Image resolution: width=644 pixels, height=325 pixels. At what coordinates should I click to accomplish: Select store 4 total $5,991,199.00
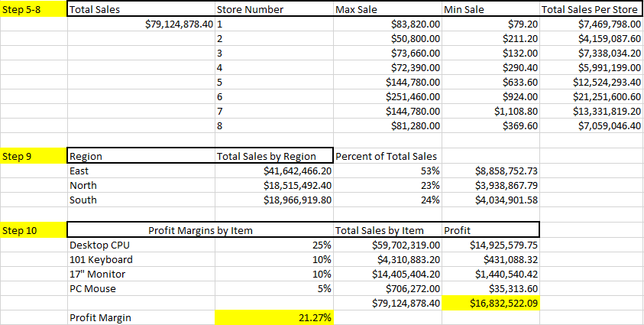pyautogui.click(x=591, y=67)
